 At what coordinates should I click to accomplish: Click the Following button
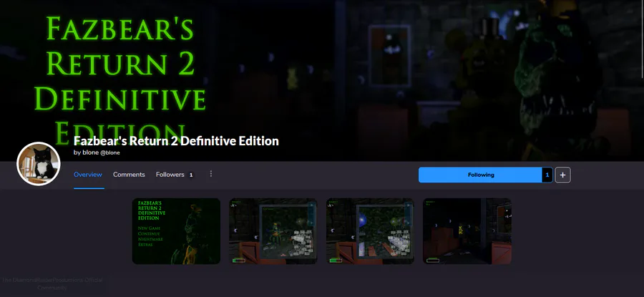pyautogui.click(x=480, y=175)
